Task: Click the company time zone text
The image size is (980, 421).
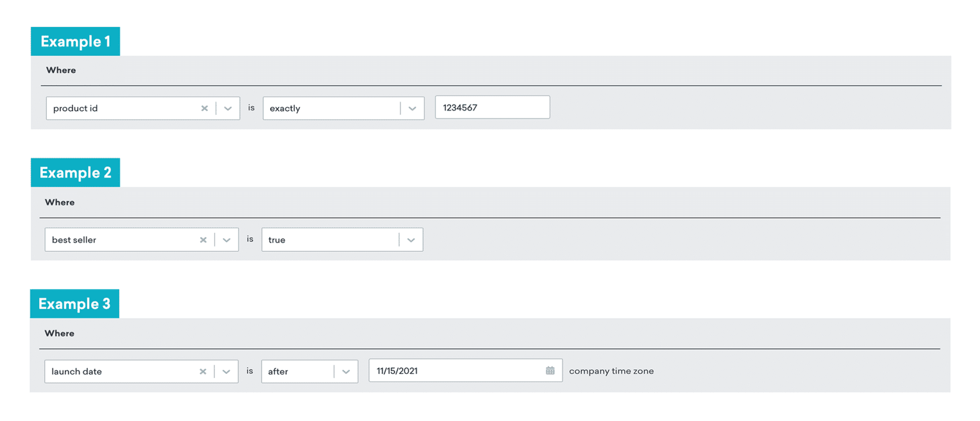Action: (x=611, y=371)
